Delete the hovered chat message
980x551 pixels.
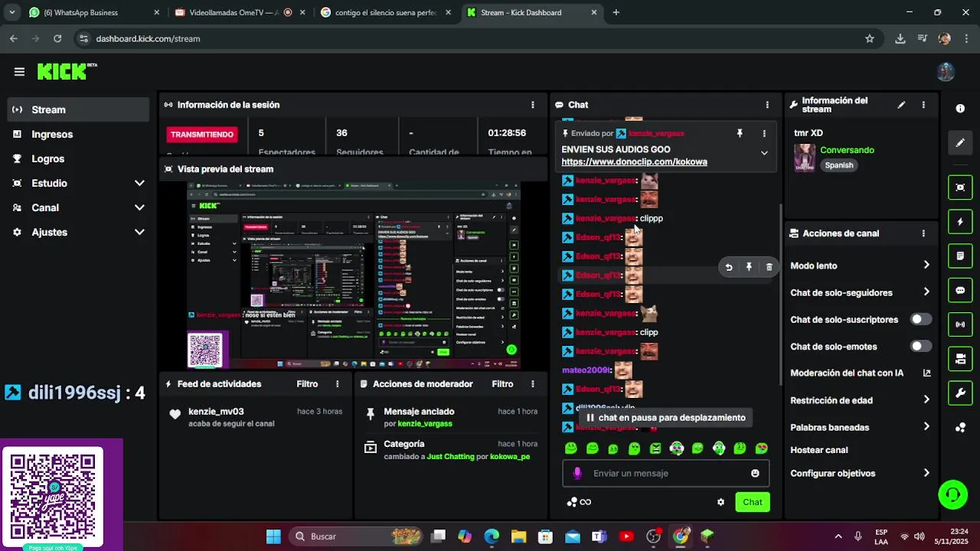pos(769,267)
